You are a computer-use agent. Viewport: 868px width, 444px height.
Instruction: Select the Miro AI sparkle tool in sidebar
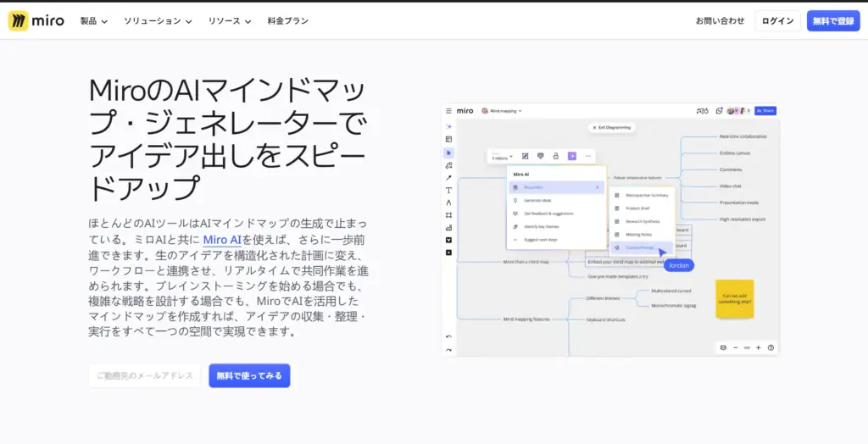pos(448,126)
